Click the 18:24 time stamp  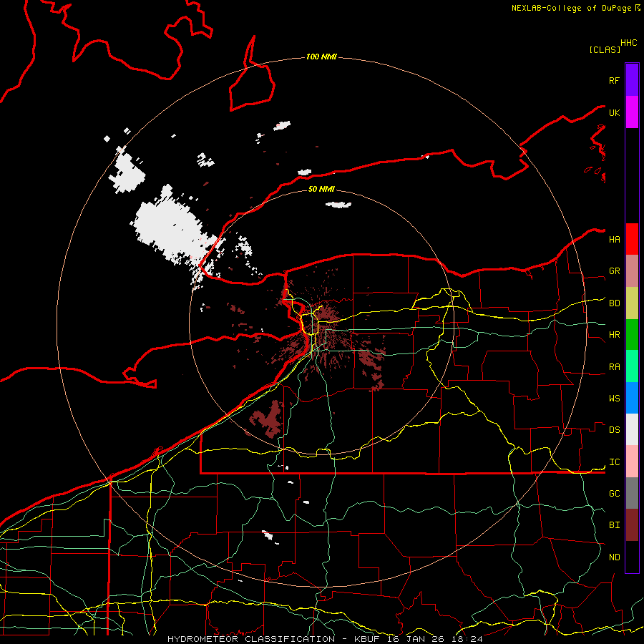(466, 639)
